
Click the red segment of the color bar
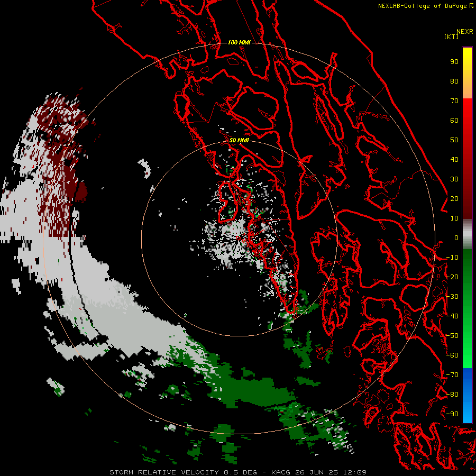point(467,159)
